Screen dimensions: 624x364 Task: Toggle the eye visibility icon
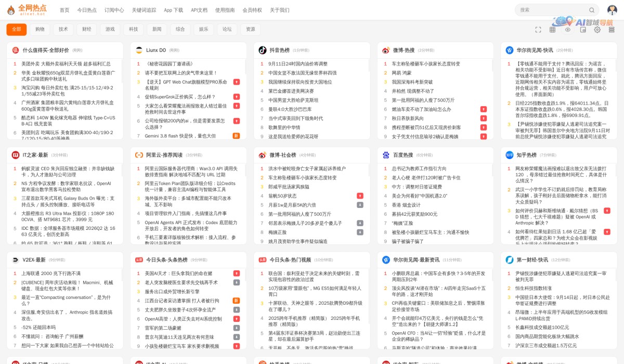click(x=568, y=30)
